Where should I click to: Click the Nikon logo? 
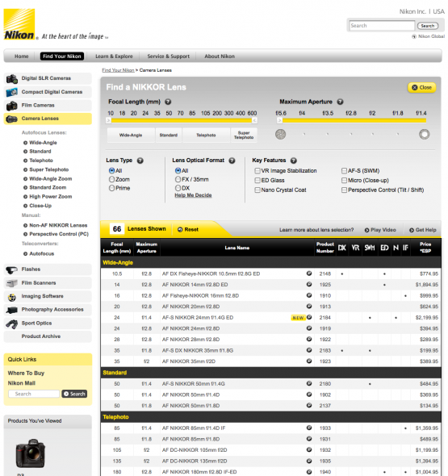point(19,24)
